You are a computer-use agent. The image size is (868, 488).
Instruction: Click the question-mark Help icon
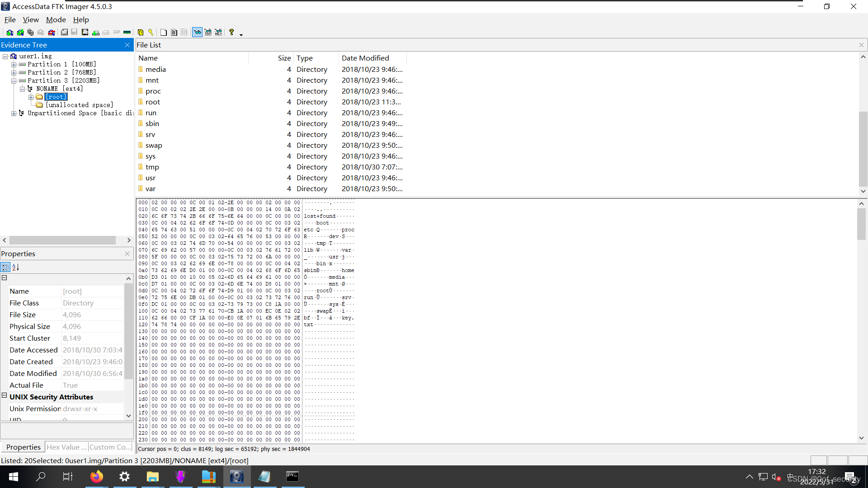coord(231,33)
